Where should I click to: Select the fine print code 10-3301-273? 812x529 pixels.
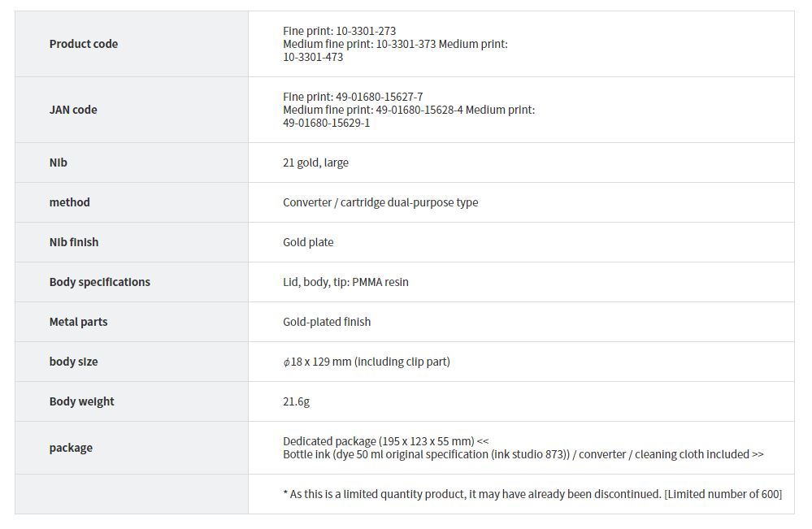[366, 31]
